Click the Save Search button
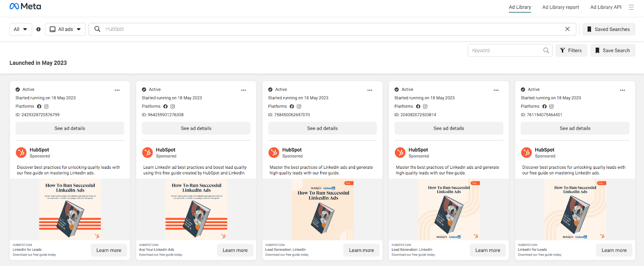Screen dimensions: 644x266 (613, 50)
